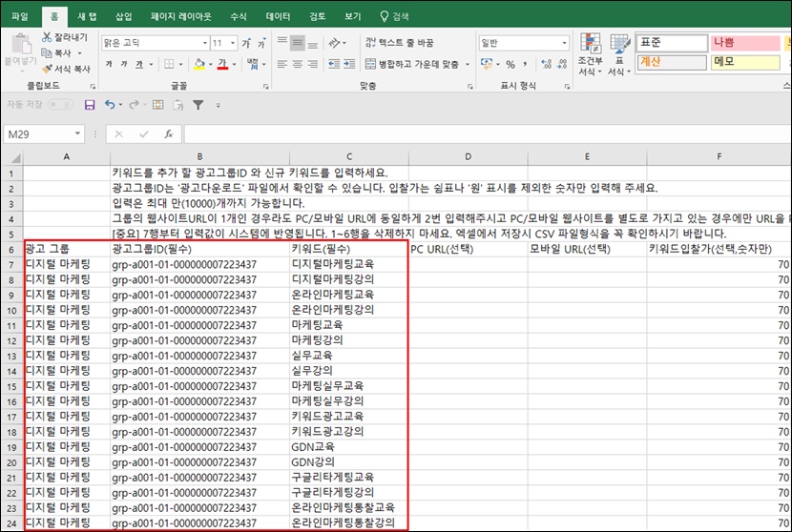Open the font size dropdown showing 11
The image size is (792, 532).
click(232, 43)
